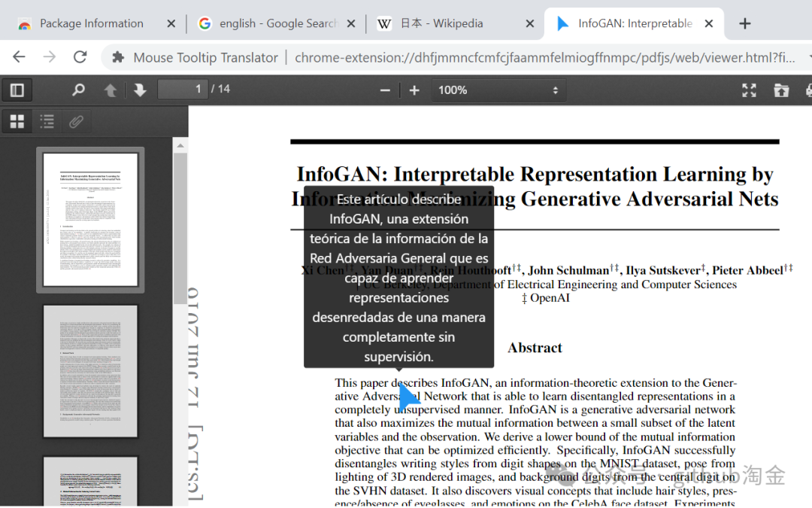Viewport: 812px width, 508px height.
Task: Show thumbnails view in sidebar
Action: [x=17, y=122]
